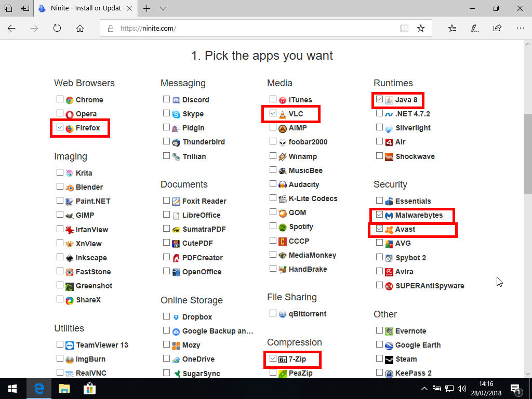Click the Blender app icon
The height and width of the screenshot is (399, 532).
[70, 188]
